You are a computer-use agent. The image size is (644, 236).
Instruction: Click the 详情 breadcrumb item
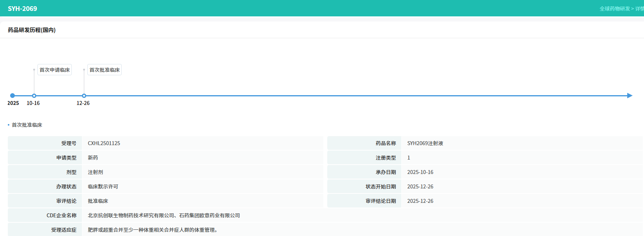(x=640, y=9)
